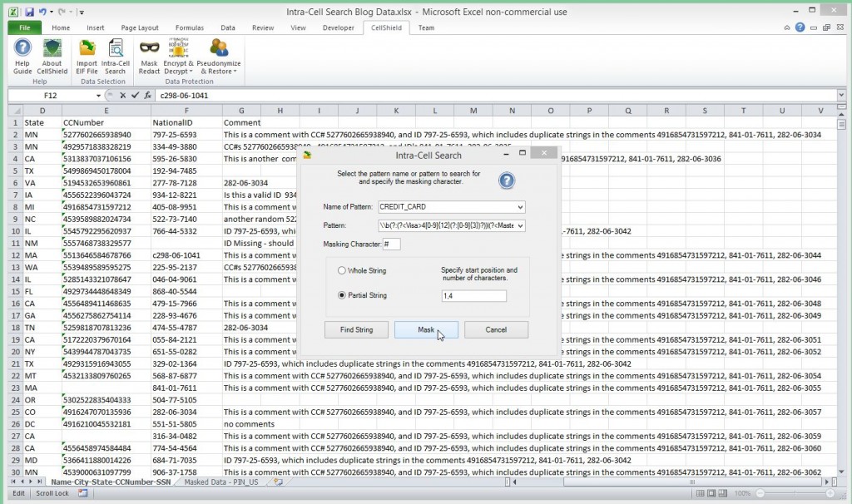The height and width of the screenshot is (504, 852).
Task: Open the File tab
Action: pyautogui.click(x=25, y=27)
